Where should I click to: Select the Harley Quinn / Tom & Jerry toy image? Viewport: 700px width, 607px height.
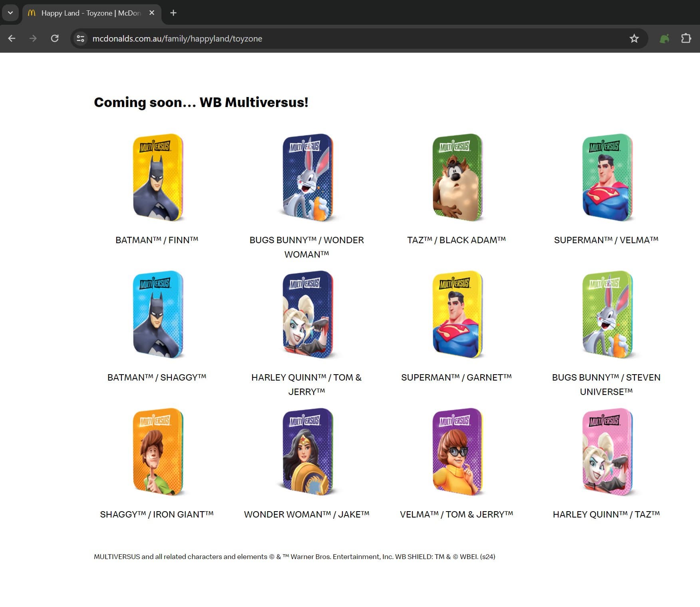pos(308,315)
